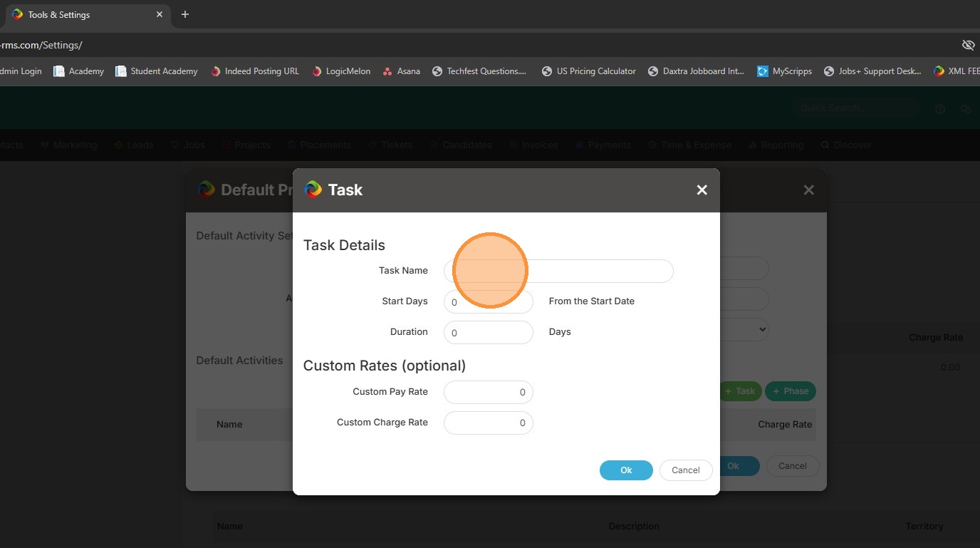This screenshot has width=980, height=548.
Task: Confirm the Task dialog with Ok
Action: (626, 470)
